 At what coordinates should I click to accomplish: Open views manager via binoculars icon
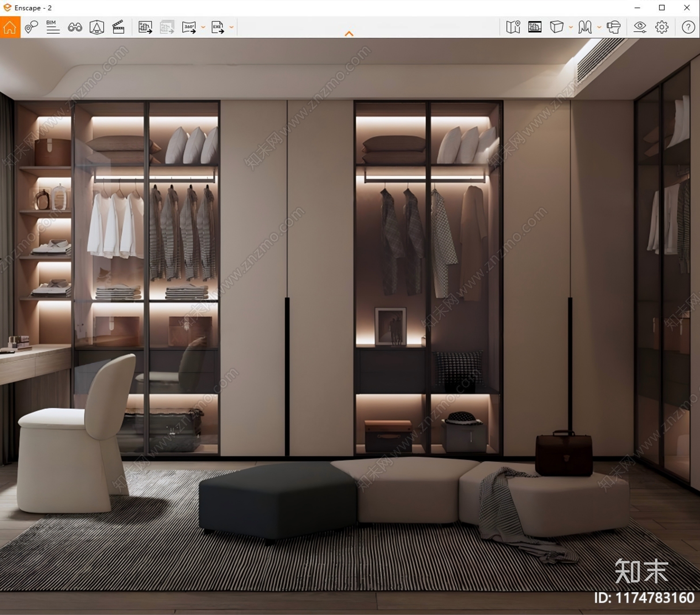click(x=75, y=27)
